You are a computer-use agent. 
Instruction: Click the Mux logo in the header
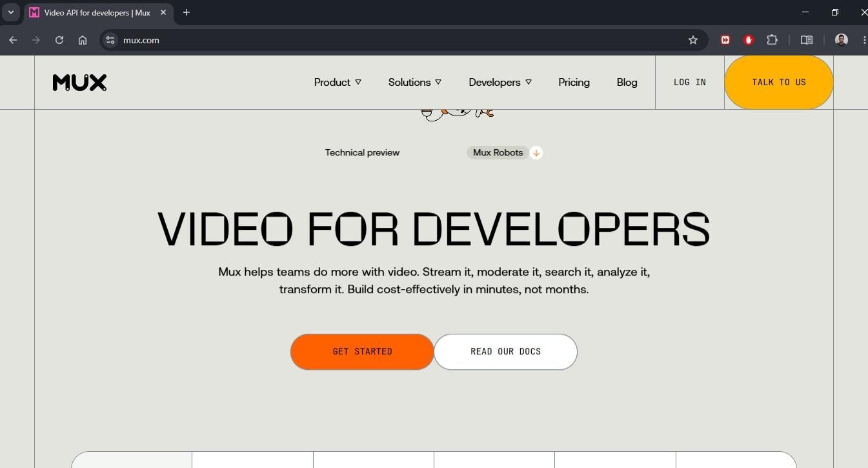(x=79, y=83)
